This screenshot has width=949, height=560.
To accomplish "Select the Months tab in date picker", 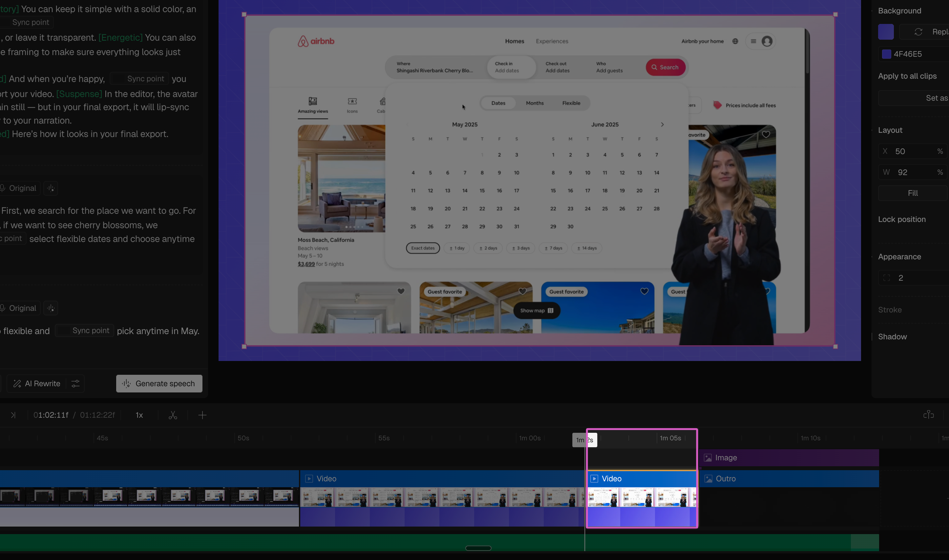I will 535,103.
